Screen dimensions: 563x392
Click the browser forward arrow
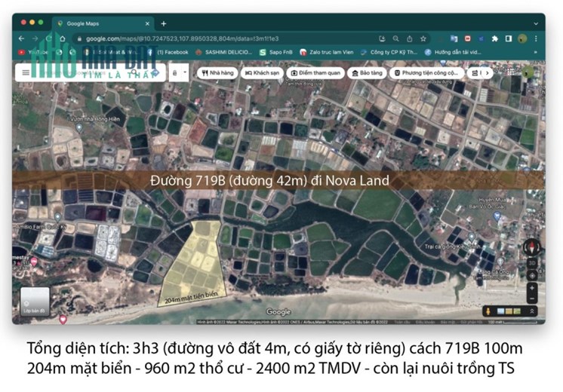[35, 38]
